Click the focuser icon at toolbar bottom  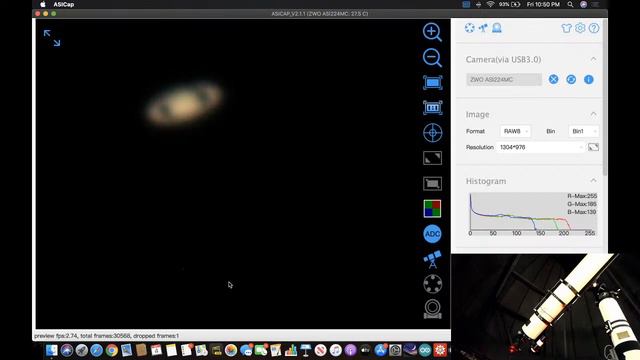coord(432,309)
